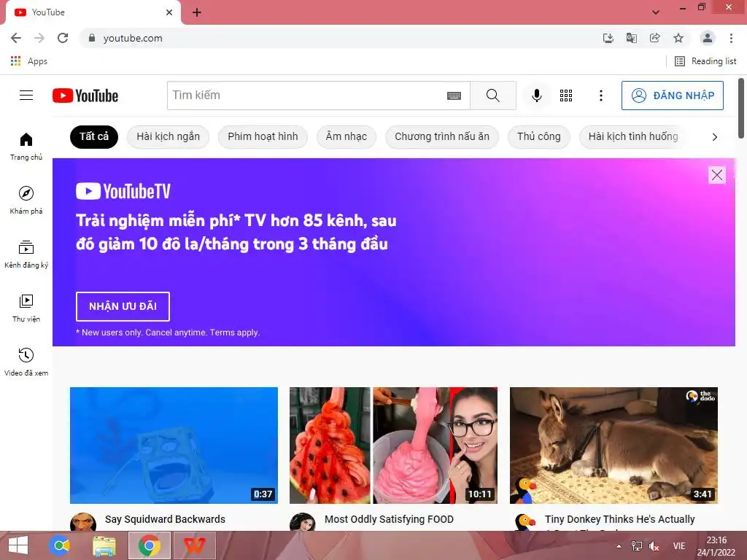Image resolution: width=747 pixels, height=560 pixels.
Task: Show hidden tray icons arrow
Action: (x=619, y=546)
